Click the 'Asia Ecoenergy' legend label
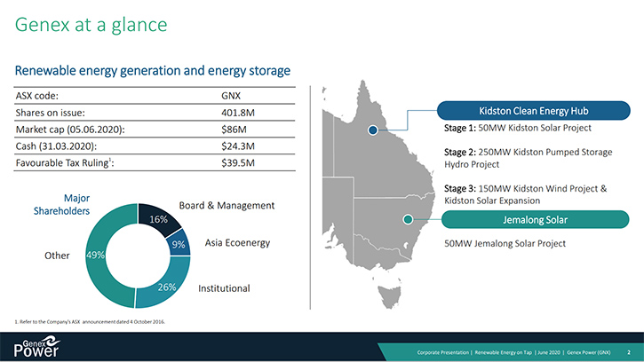The image size is (644, 362). point(237,242)
